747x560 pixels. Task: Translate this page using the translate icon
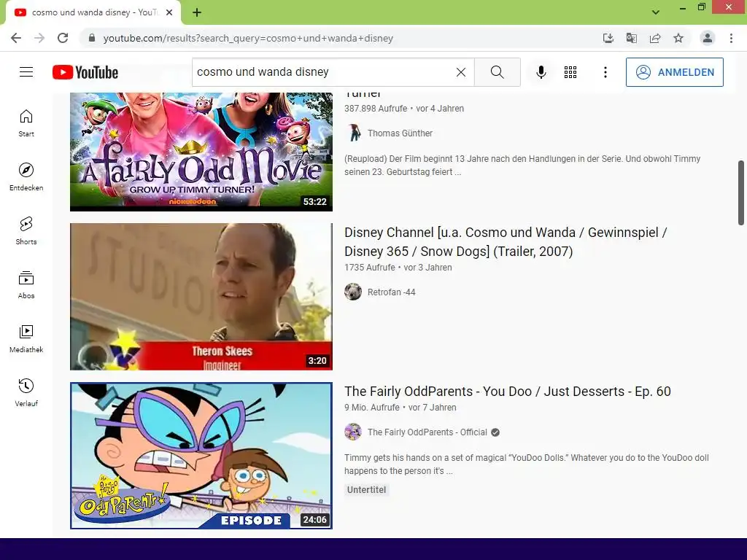pyautogui.click(x=631, y=38)
